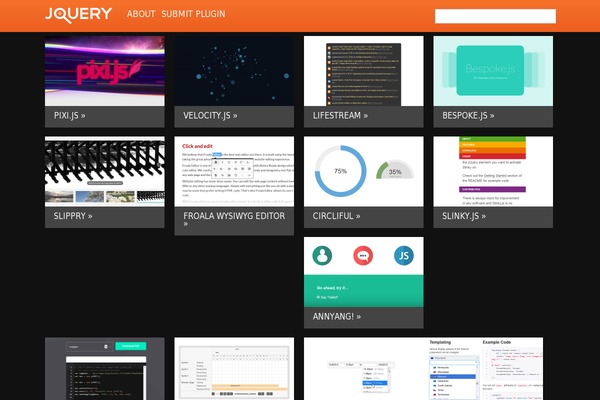600x400 pixels.
Task: Open the Circliful 75% chart thumbnail
Action: tap(364, 171)
